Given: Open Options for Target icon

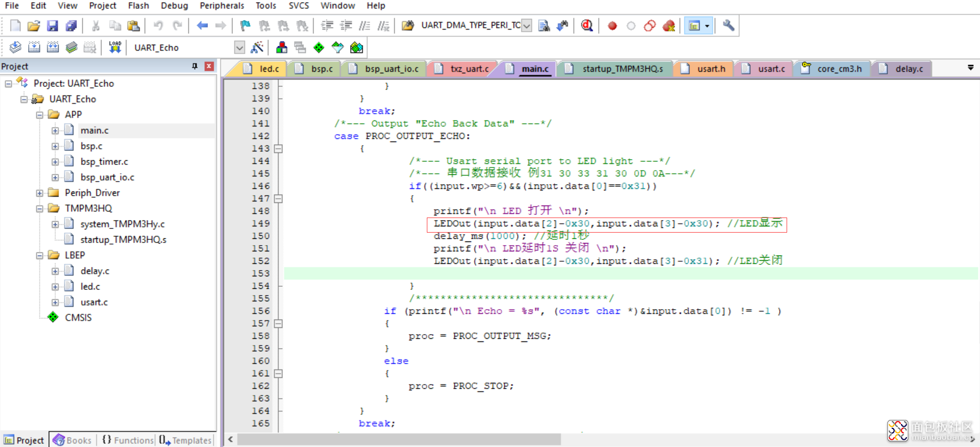Looking at the screenshot, I should (x=257, y=47).
